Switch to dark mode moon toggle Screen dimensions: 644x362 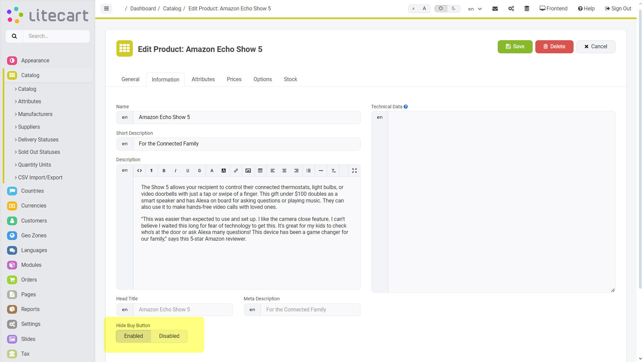coord(453,9)
